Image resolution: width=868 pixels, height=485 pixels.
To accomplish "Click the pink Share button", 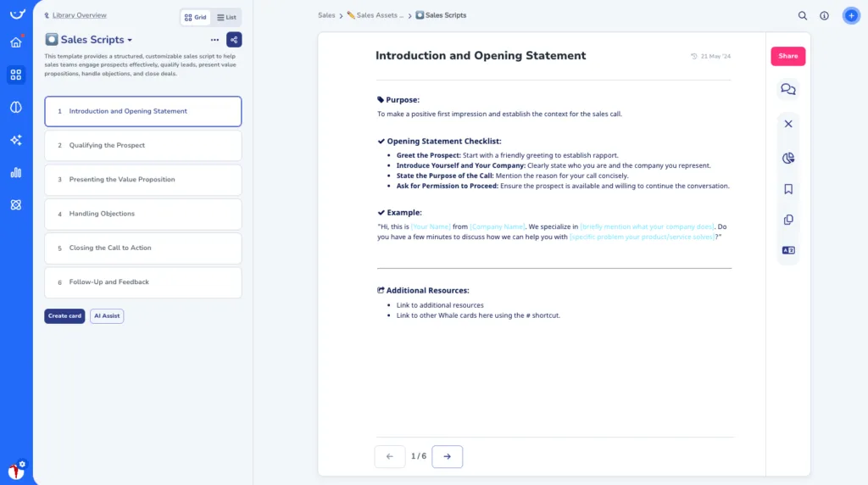I will 787,56.
